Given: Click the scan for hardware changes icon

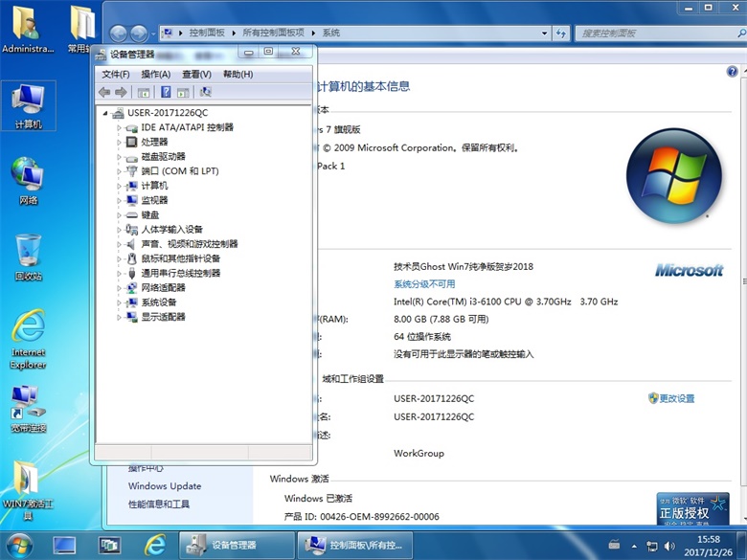Looking at the screenshot, I should pos(205,93).
